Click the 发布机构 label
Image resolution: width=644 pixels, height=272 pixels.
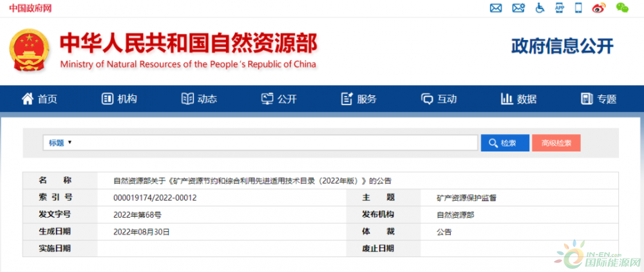point(378,215)
